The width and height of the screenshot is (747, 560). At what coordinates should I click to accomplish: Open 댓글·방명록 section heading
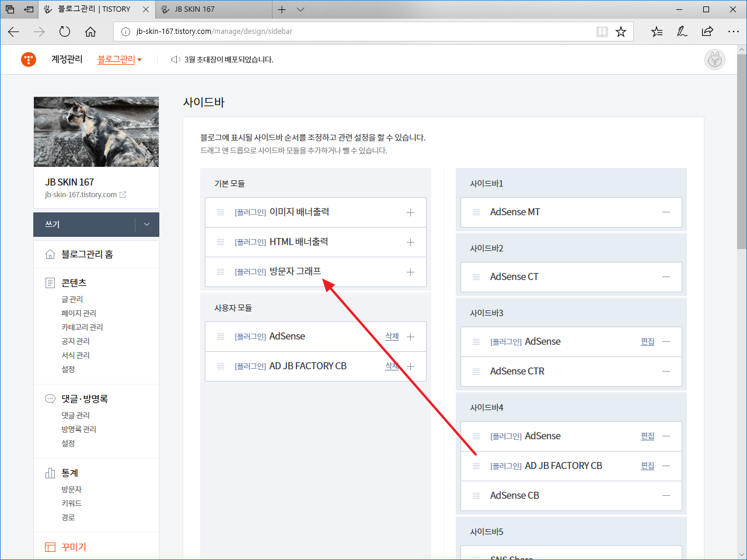point(85,399)
